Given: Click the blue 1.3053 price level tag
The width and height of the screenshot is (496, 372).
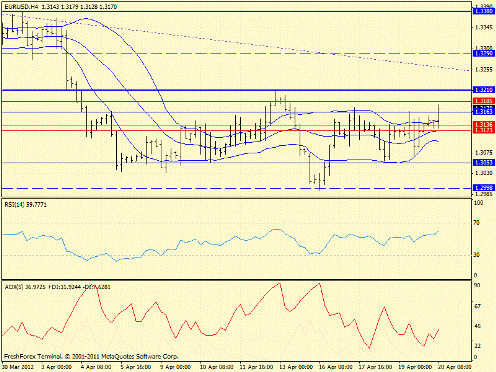Looking at the screenshot, I should [x=484, y=162].
